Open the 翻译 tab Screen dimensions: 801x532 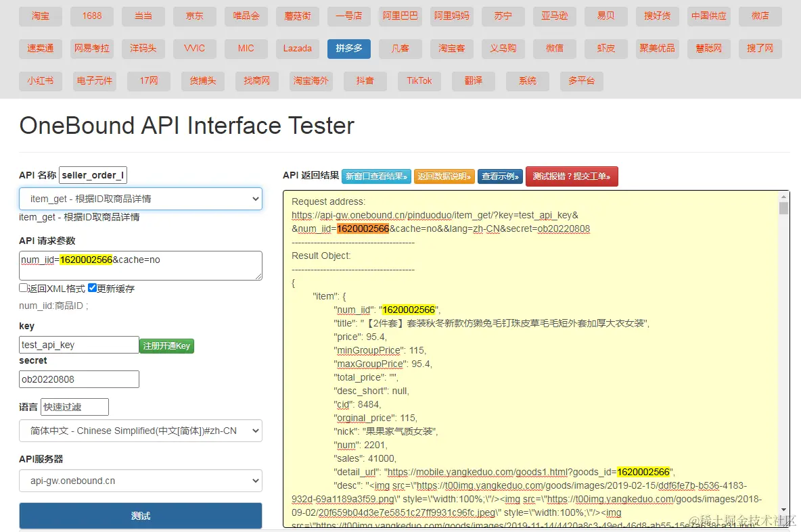pyautogui.click(x=474, y=80)
